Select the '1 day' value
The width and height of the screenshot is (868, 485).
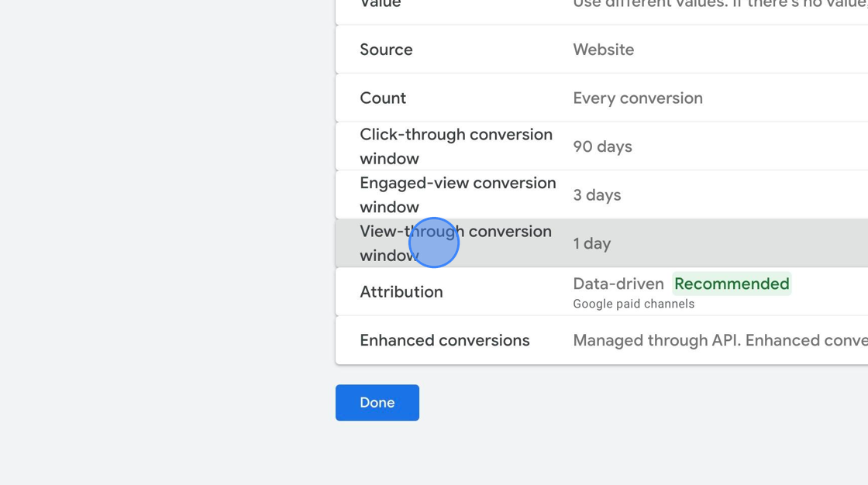(592, 243)
